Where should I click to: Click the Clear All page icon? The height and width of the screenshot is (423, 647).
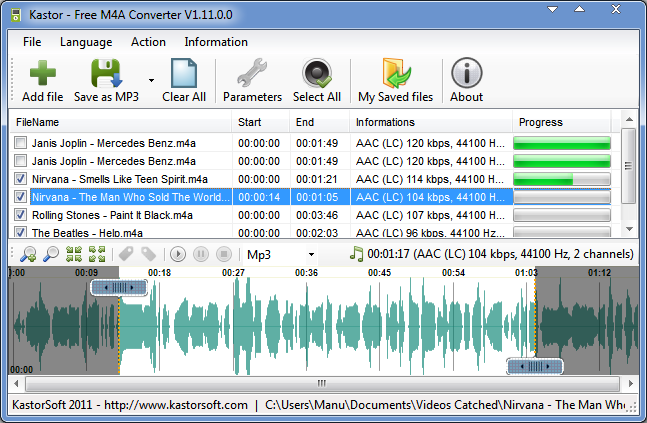pos(184,73)
